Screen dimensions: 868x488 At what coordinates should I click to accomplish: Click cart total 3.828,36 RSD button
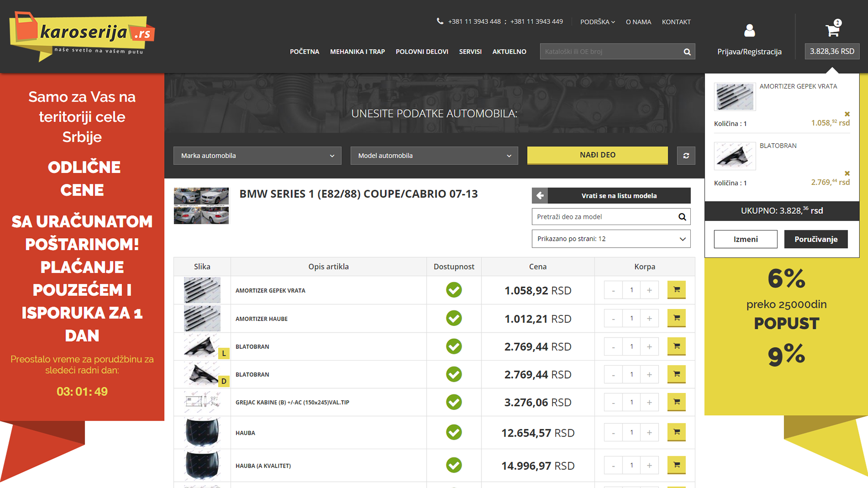(x=832, y=51)
